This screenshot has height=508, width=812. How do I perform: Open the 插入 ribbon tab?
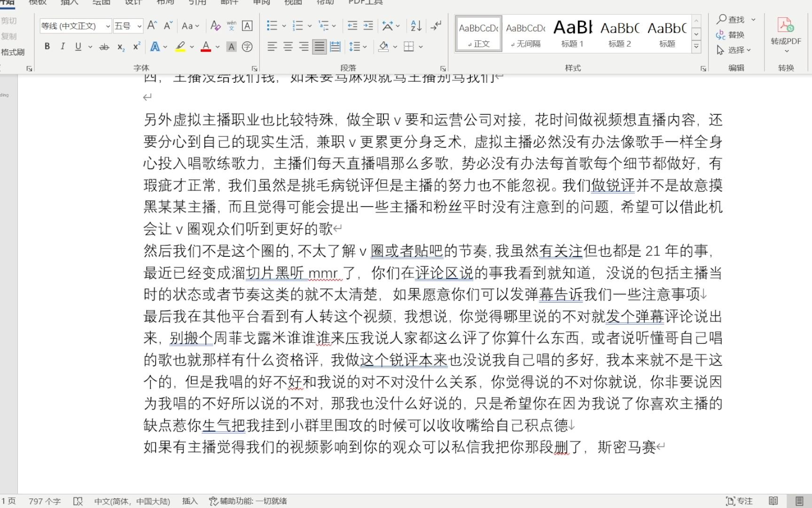point(70,2)
